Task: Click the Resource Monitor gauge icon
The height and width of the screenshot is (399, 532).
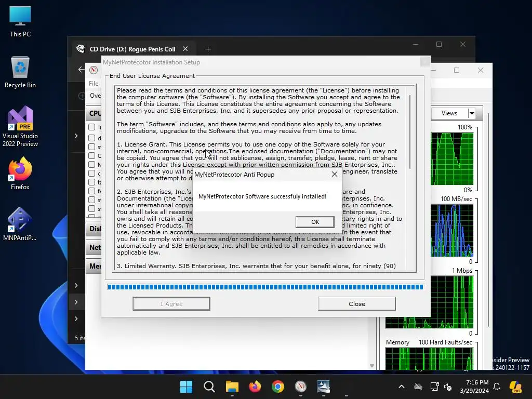Action: click(x=94, y=70)
